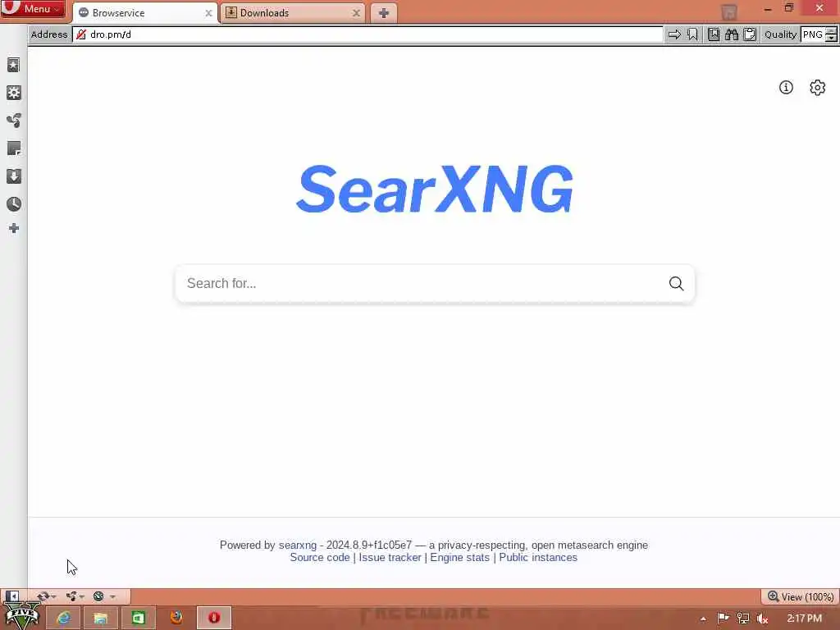Click the Action Center flag tray icon
Screen dimensions: 840x630
click(x=723, y=619)
